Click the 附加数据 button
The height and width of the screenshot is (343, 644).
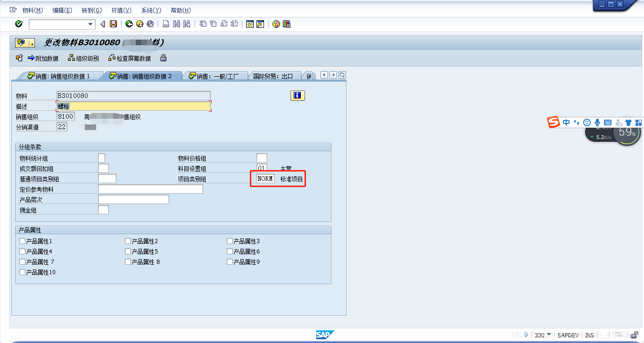(43, 58)
